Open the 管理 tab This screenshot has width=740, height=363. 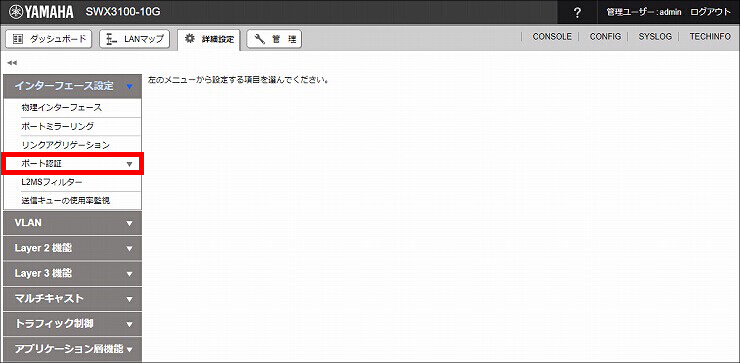(274, 40)
